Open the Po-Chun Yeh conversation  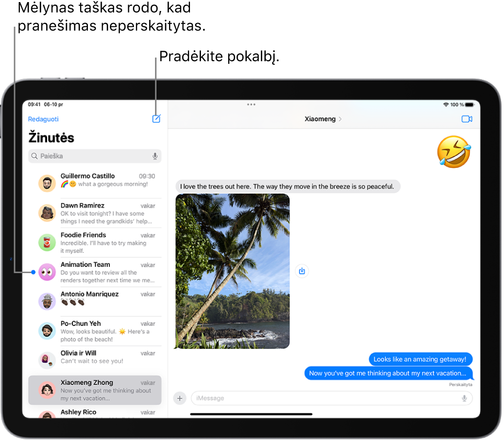95,331
